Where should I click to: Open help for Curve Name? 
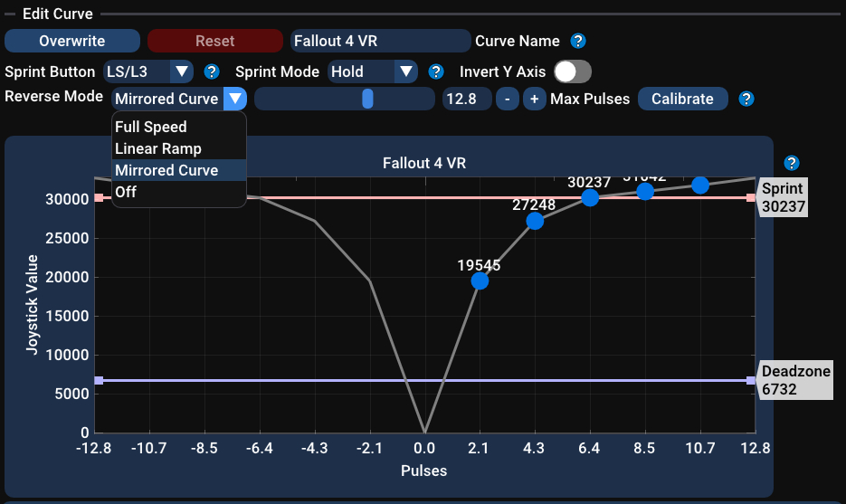(578, 41)
